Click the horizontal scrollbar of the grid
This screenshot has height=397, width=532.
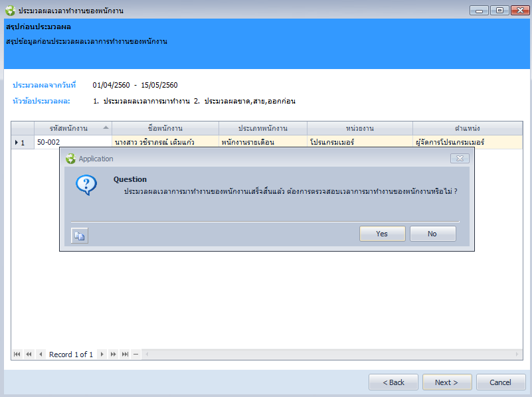pyautogui.click(x=332, y=355)
